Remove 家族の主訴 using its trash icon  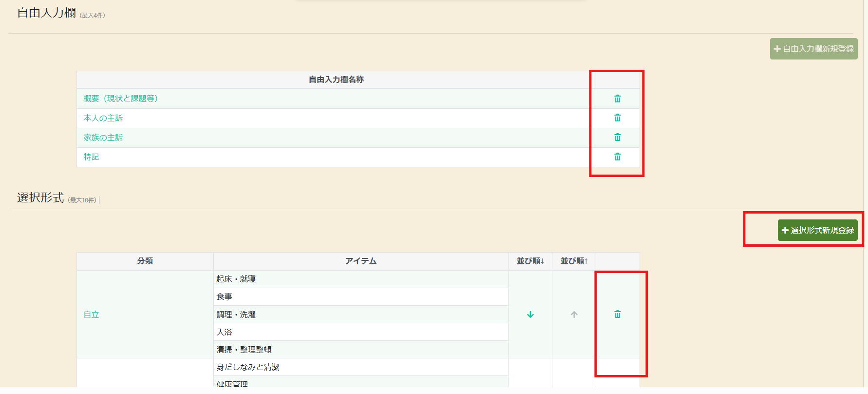tap(617, 138)
